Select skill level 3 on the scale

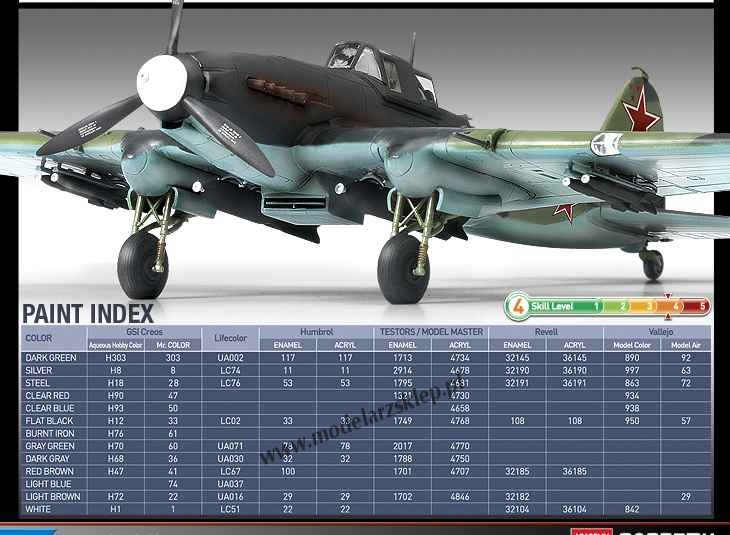(x=649, y=306)
